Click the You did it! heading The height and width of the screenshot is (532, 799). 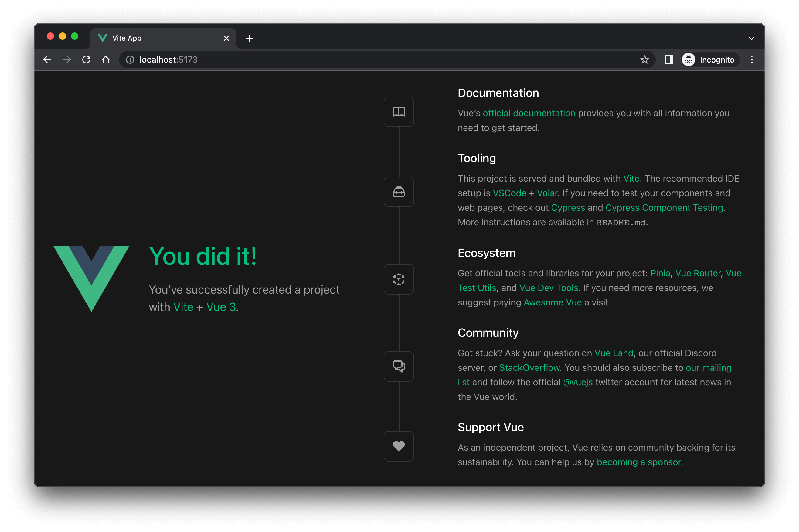click(203, 256)
